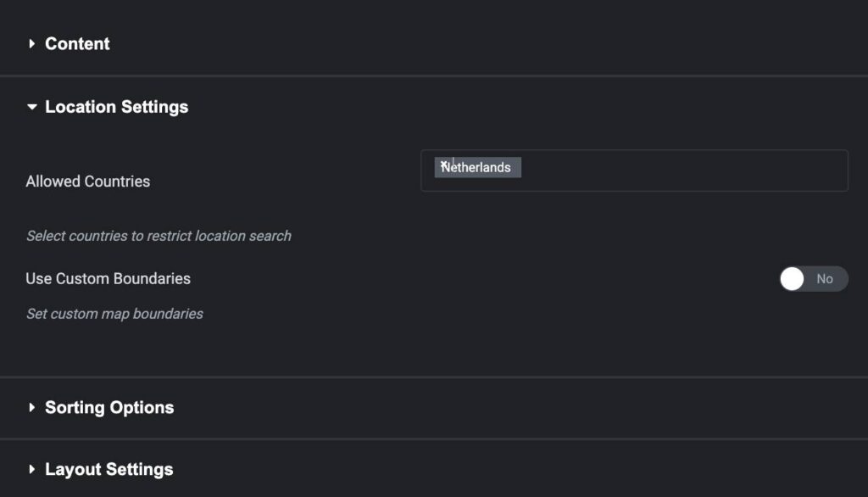Click the white knob of the boundaries switch

(792, 279)
